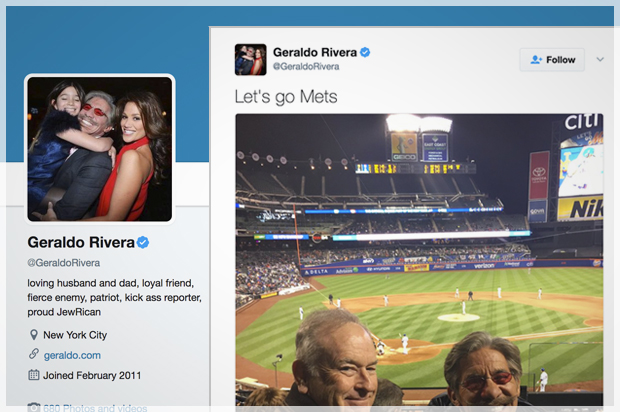This screenshot has width=620, height=412.
Task: Click the location pin icon
Action: pos(34,335)
